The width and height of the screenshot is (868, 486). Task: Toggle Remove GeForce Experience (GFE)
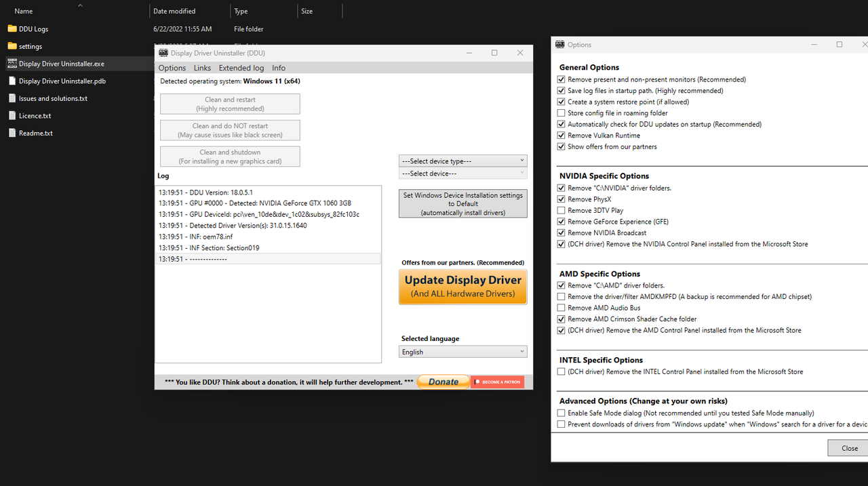point(561,222)
